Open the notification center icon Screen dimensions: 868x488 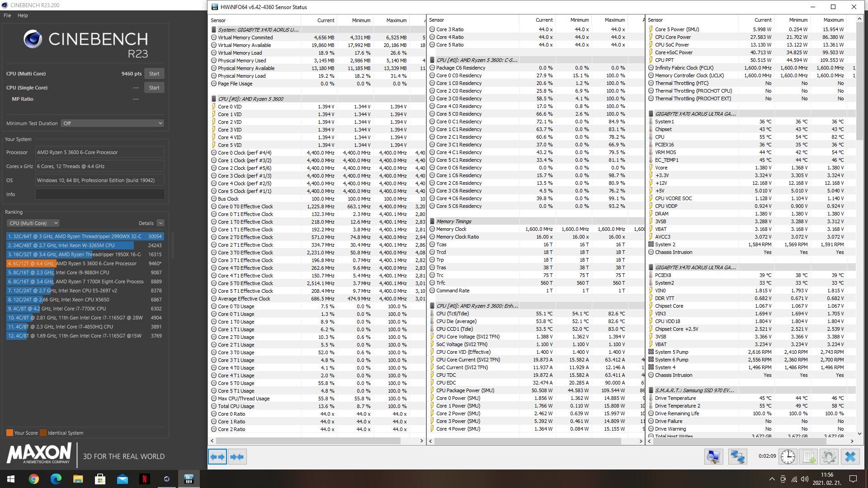tap(853, 479)
